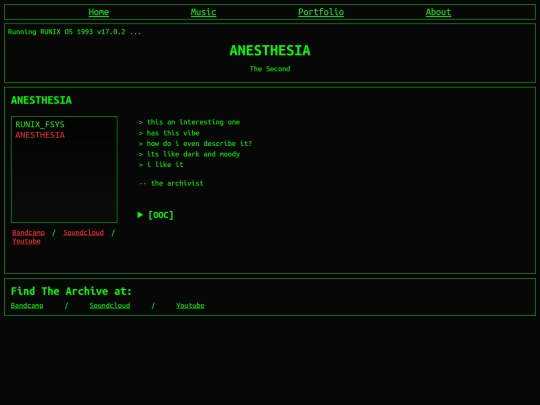Viewport: 540px width, 405px height.
Task: Click line '> i like it'
Action: point(161,165)
